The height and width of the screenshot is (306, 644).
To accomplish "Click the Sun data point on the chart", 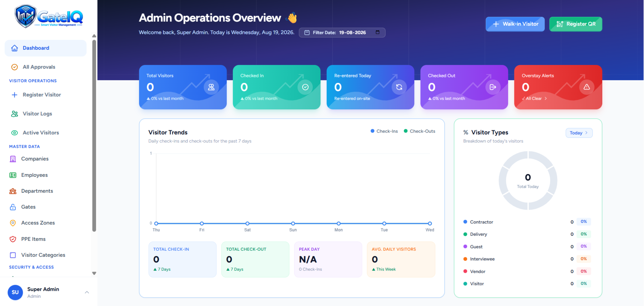I will click(293, 223).
